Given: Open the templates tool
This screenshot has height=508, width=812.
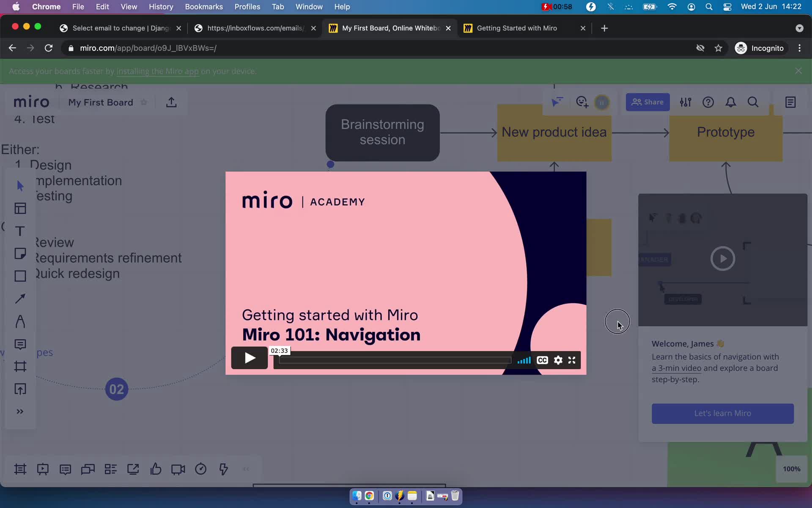Looking at the screenshot, I should (20, 208).
